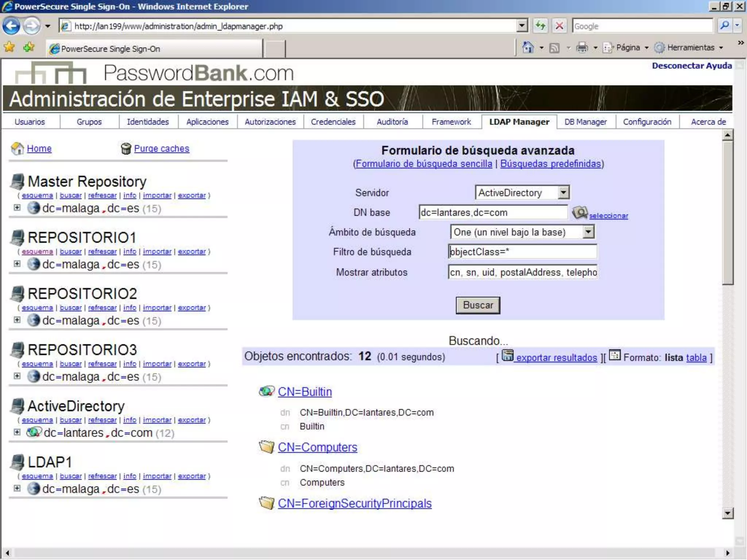Click globe icon under LDAP1
This screenshot has width=747, height=560.
click(34, 489)
